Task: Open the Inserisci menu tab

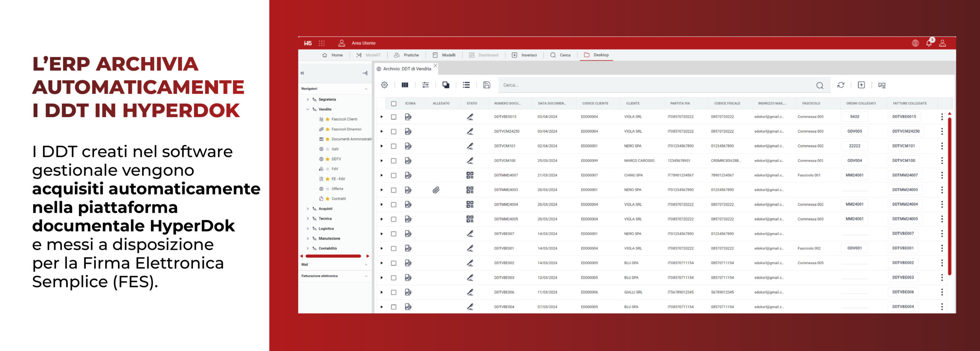Action: 524,55
